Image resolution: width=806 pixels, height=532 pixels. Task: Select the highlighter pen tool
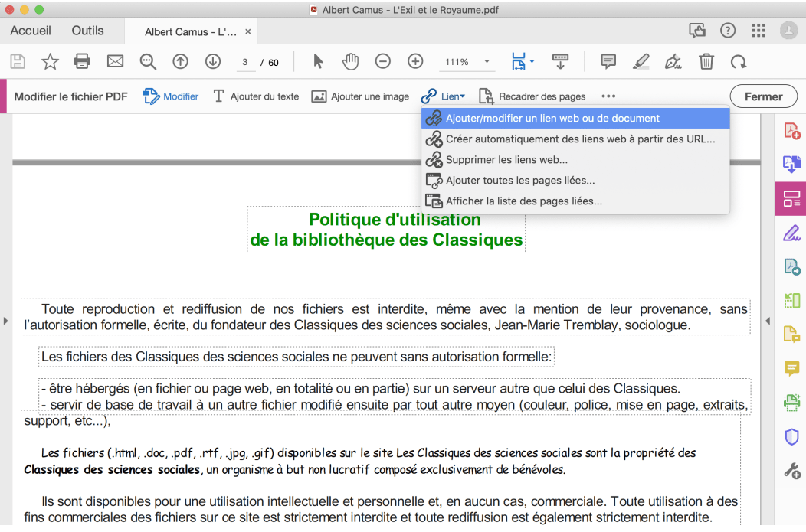(x=641, y=62)
